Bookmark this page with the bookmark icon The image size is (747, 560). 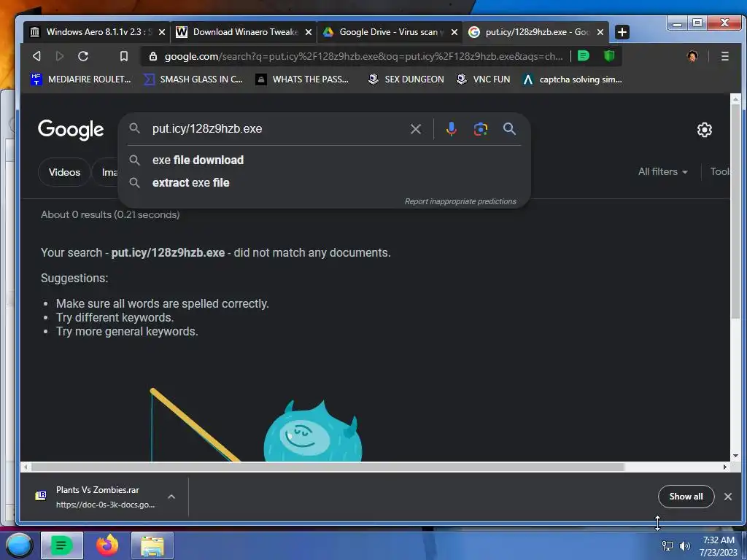(124, 56)
